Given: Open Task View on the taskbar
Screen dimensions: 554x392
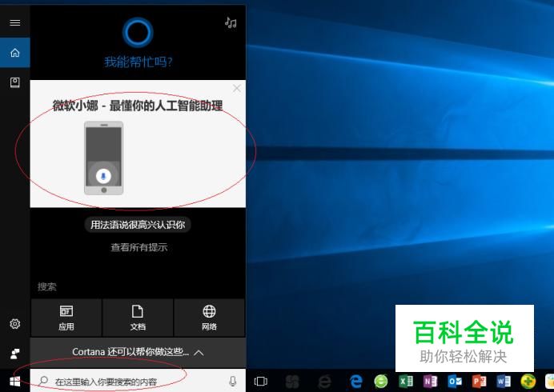Looking at the screenshot, I should tap(261, 382).
